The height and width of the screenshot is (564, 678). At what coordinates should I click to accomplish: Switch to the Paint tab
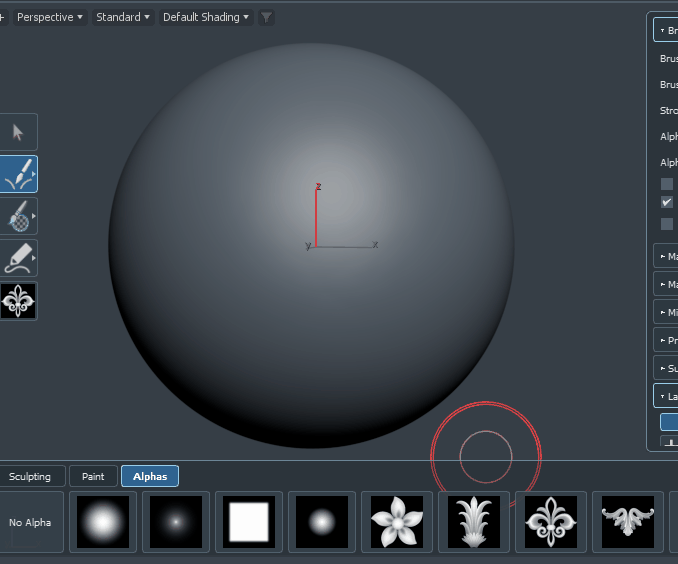[x=93, y=476]
